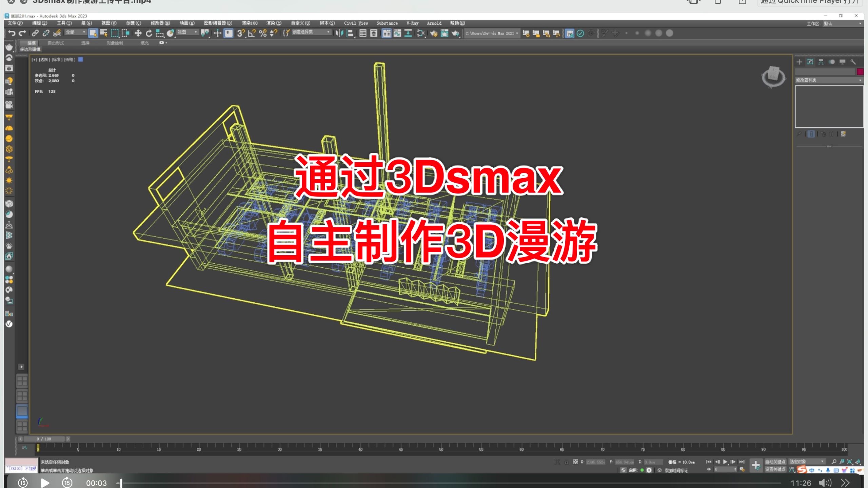The height and width of the screenshot is (488, 868).
Task: Click the current frame number field
Action: click(x=725, y=469)
